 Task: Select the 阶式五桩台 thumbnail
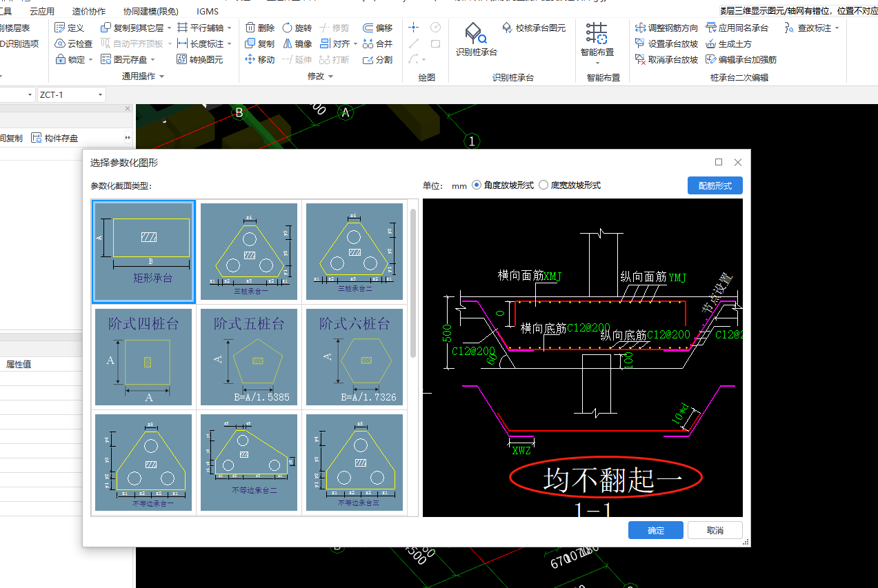(x=249, y=357)
